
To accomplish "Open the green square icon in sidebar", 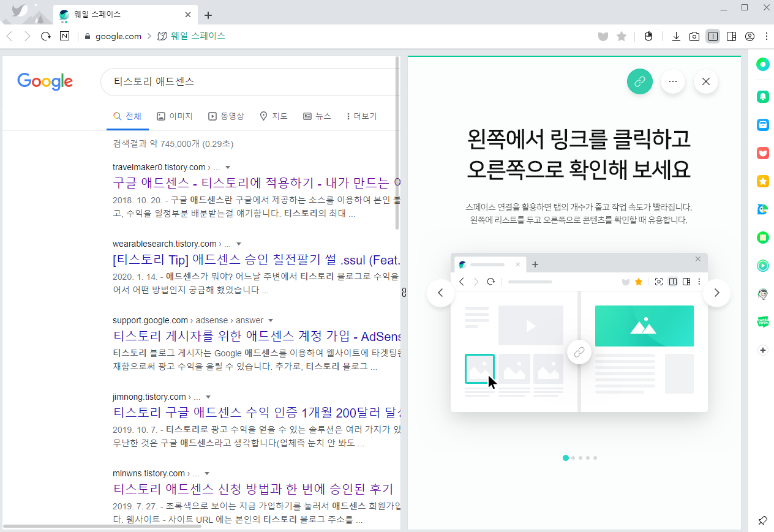I will tap(762, 238).
